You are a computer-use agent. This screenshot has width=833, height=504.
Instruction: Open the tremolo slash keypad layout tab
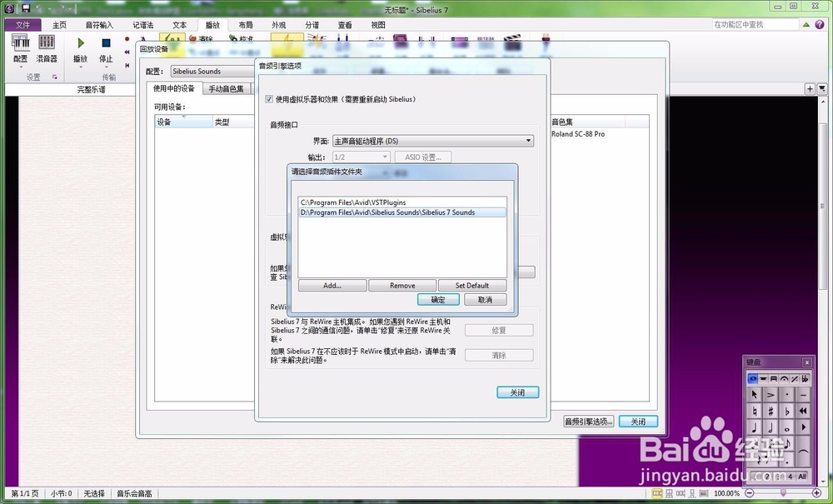point(794,379)
